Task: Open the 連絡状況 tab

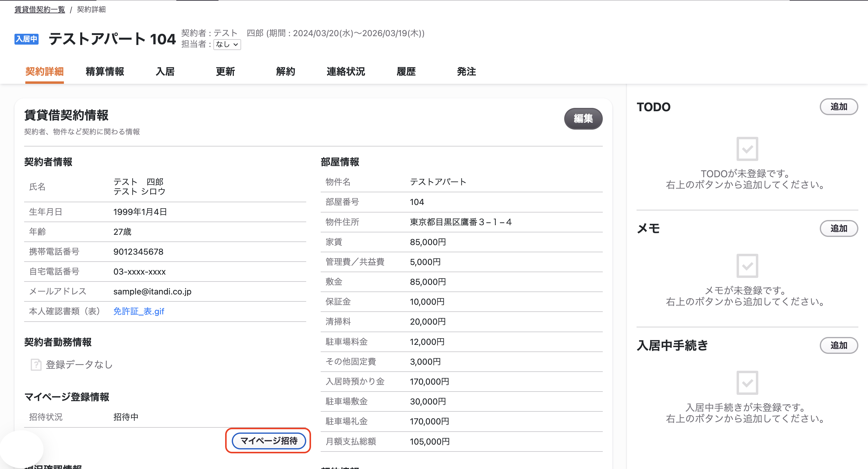Action: tap(346, 71)
